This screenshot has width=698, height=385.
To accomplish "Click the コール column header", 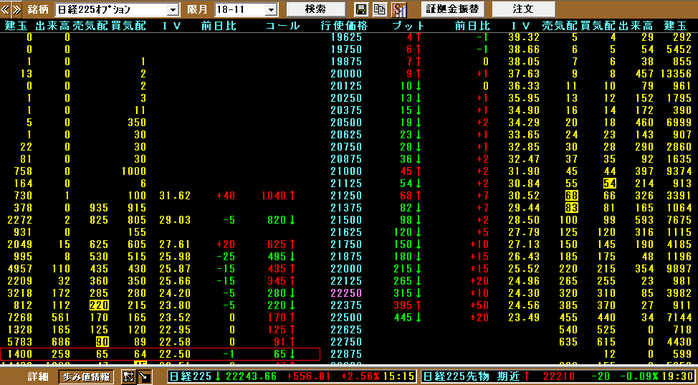I will [x=283, y=26].
